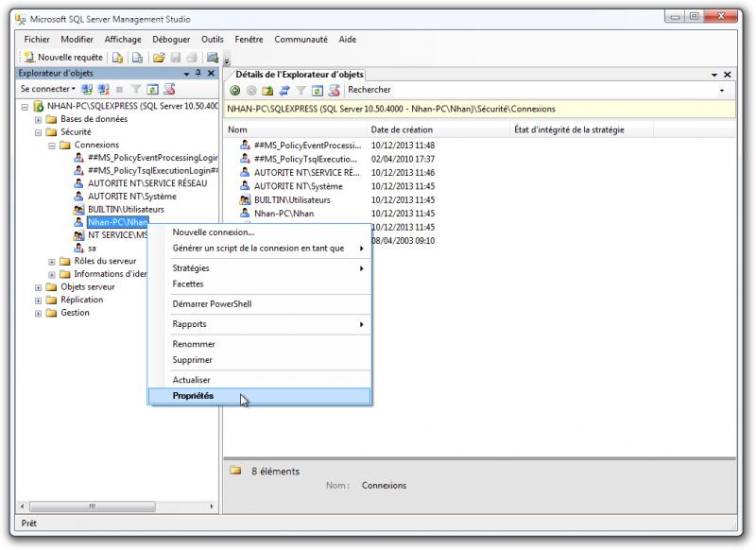Choose Propriétés in the context menu
Image resolution: width=756 pixels, height=550 pixels.
[x=259, y=396]
